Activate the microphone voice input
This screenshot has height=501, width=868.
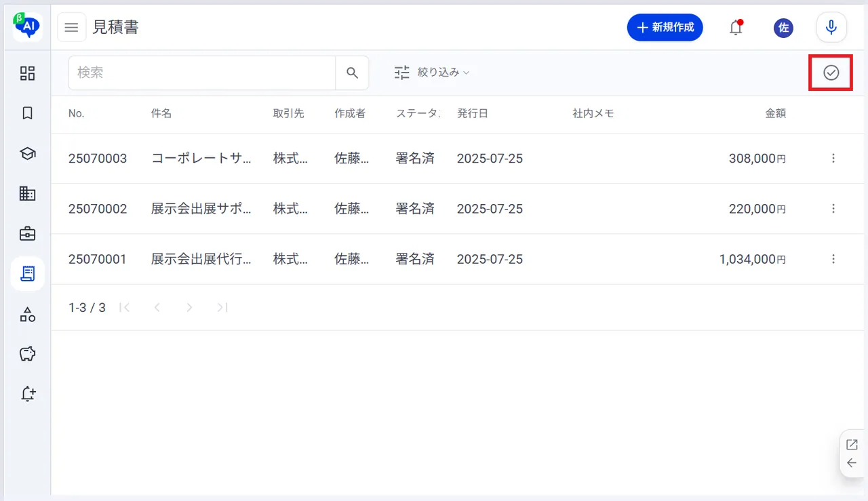[831, 28]
